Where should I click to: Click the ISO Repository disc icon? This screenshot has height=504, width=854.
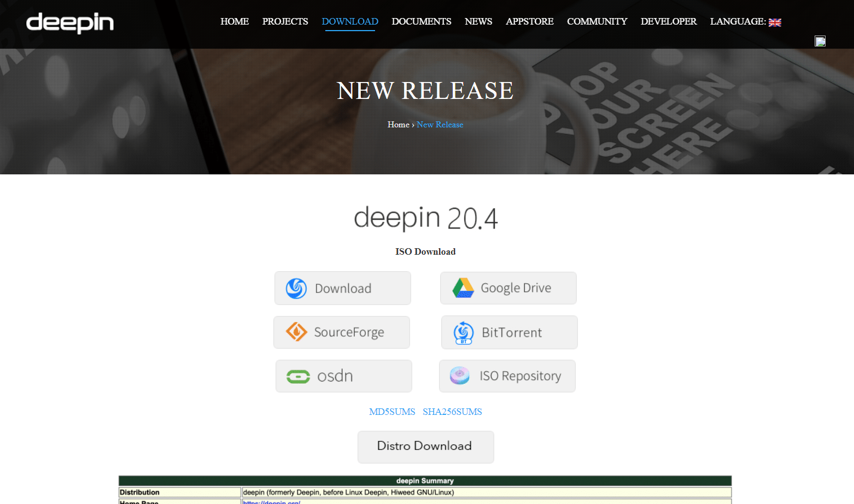point(460,376)
